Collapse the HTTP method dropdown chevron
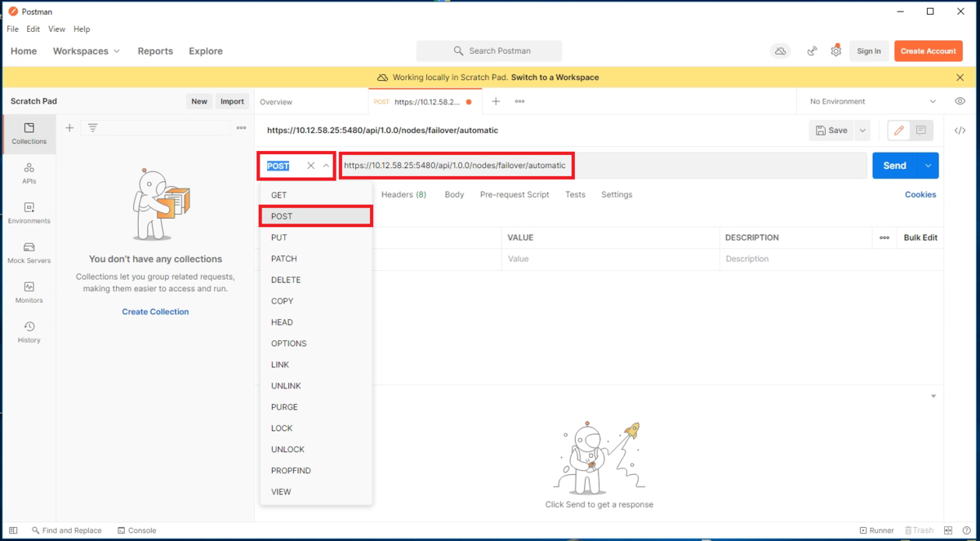The width and height of the screenshot is (980, 541). pyautogui.click(x=326, y=166)
